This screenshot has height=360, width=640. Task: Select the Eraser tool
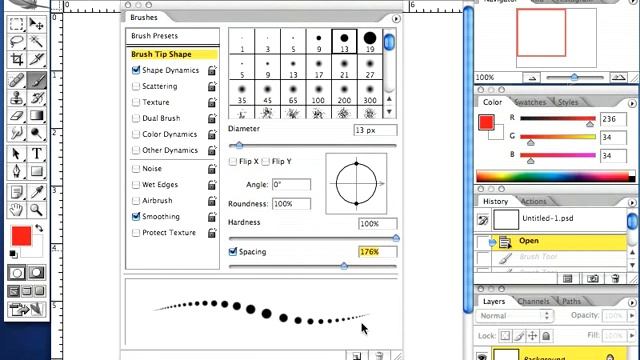(16, 116)
